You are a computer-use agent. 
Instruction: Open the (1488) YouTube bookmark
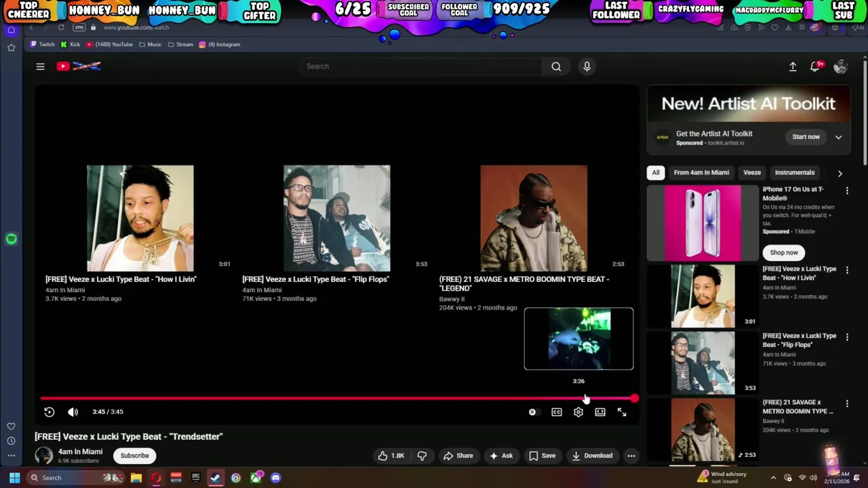tap(109, 45)
